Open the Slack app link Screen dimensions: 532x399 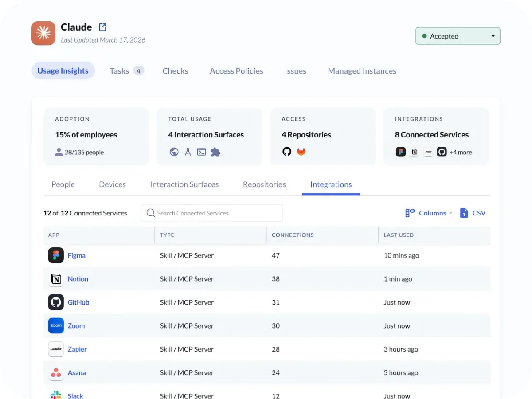pos(75,395)
